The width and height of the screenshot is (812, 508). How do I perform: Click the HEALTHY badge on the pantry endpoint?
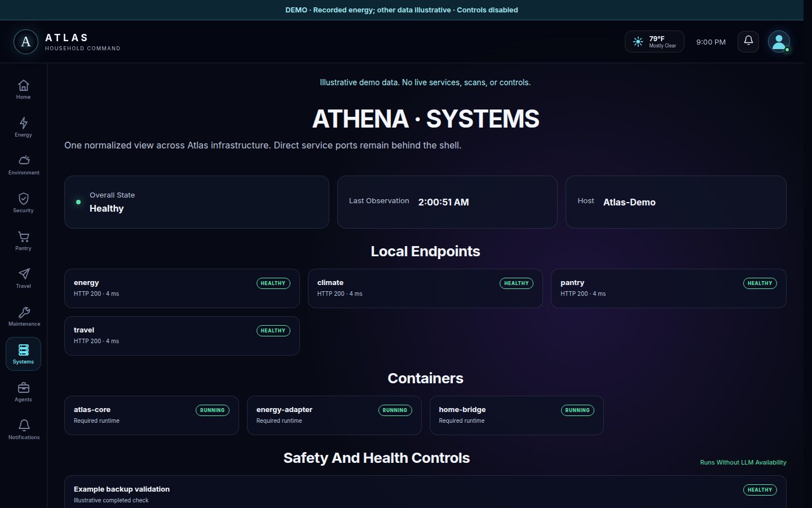[x=760, y=283]
